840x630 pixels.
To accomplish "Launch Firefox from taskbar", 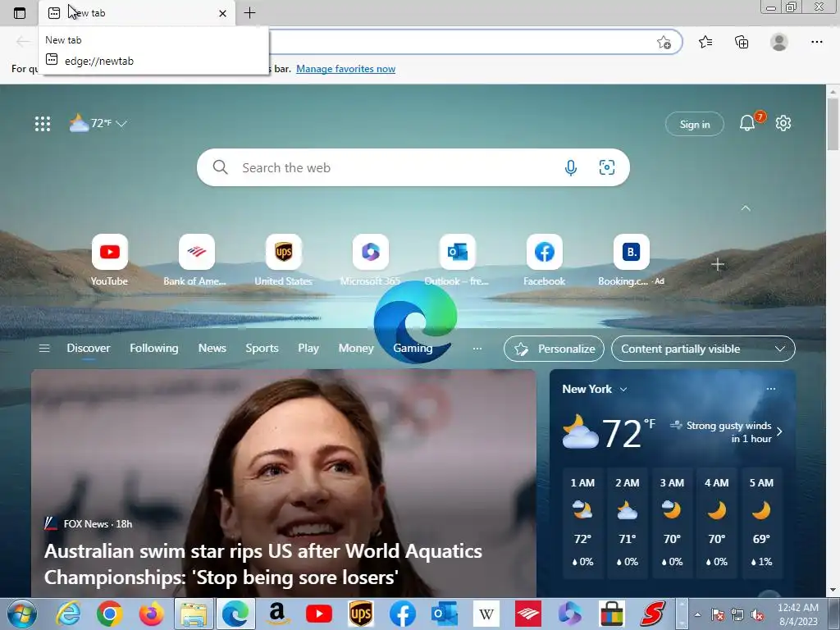I will (x=152, y=614).
